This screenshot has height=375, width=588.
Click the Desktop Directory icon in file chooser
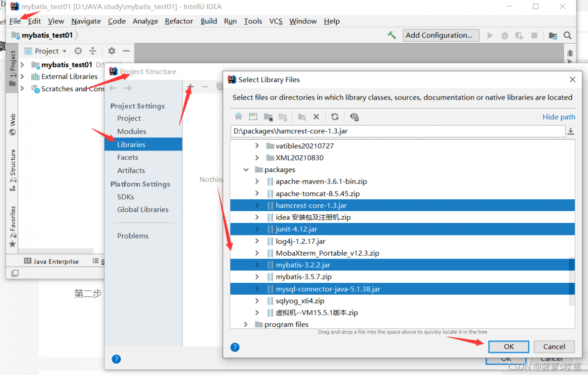pos(253,117)
